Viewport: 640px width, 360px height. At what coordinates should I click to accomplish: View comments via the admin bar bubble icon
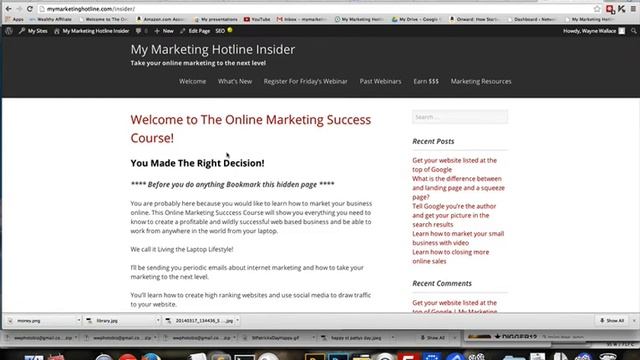141,31
